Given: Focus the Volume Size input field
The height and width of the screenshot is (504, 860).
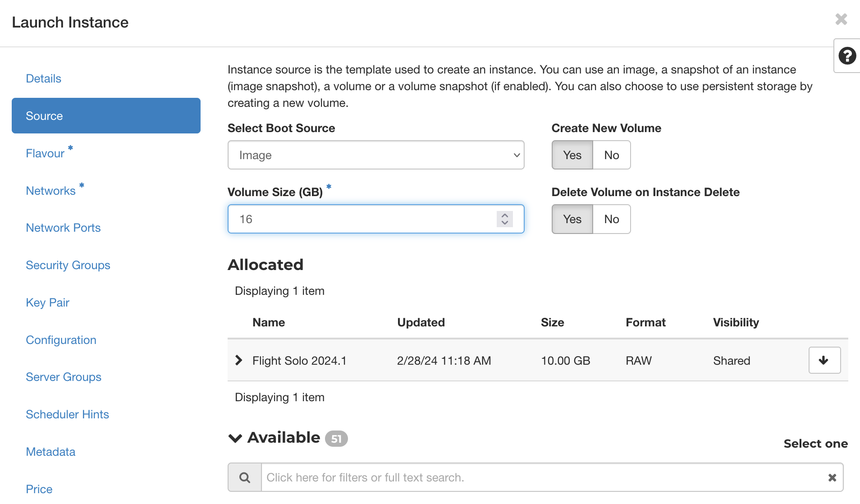Looking at the screenshot, I should point(361,219).
